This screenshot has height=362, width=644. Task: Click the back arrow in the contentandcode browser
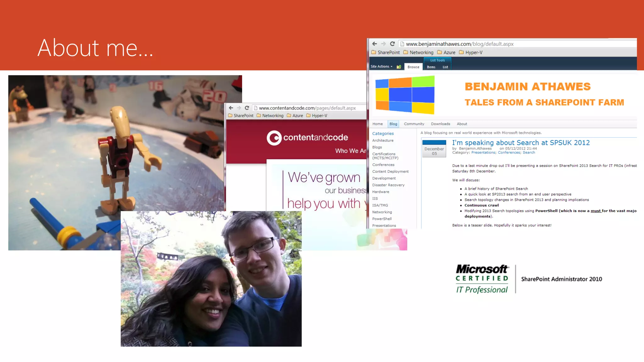pos(231,108)
